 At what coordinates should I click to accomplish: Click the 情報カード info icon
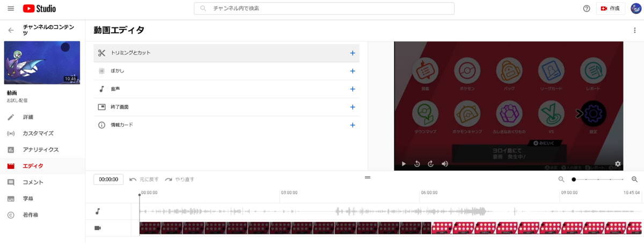(x=102, y=125)
